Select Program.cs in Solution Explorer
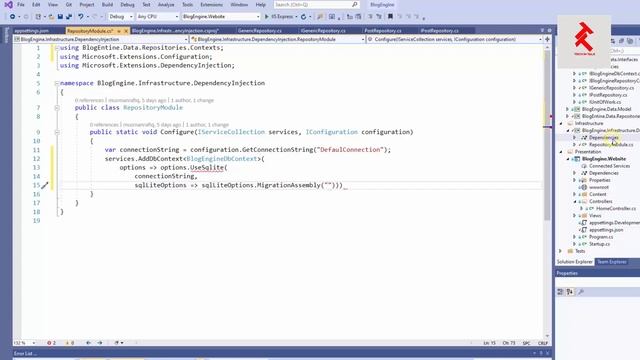Viewport: 640px width, 360px height. pyautogui.click(x=601, y=237)
